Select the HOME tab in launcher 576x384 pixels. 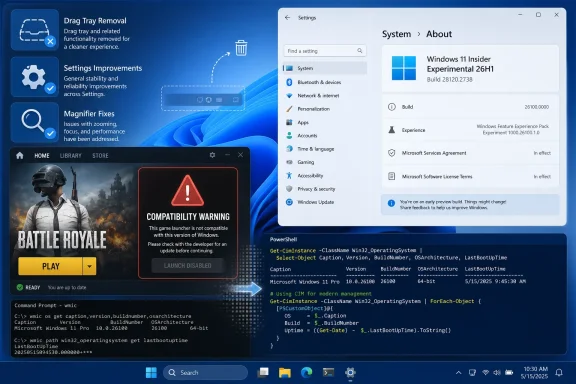[42, 156]
